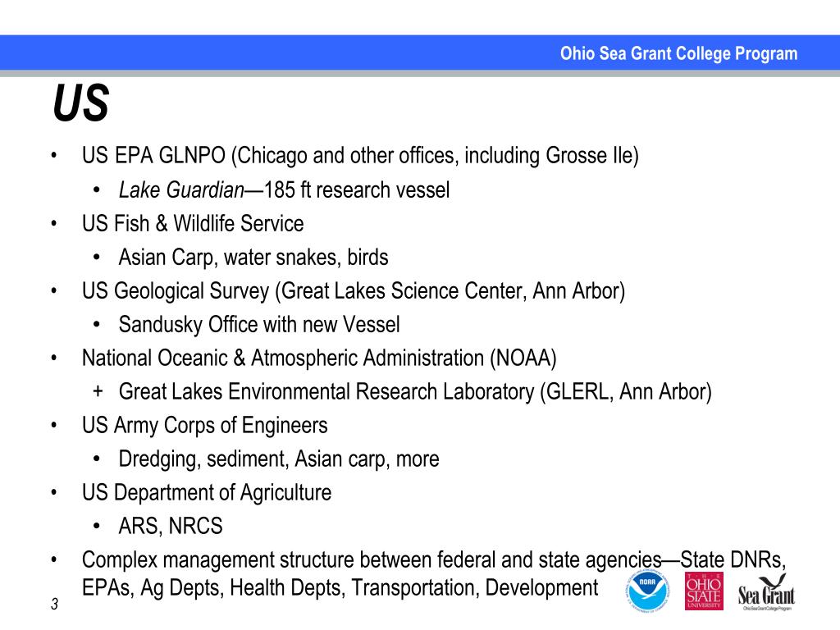Click the "US Fish & Wildlife Service" line
The height and width of the screenshot is (630, 840).
[x=193, y=223]
